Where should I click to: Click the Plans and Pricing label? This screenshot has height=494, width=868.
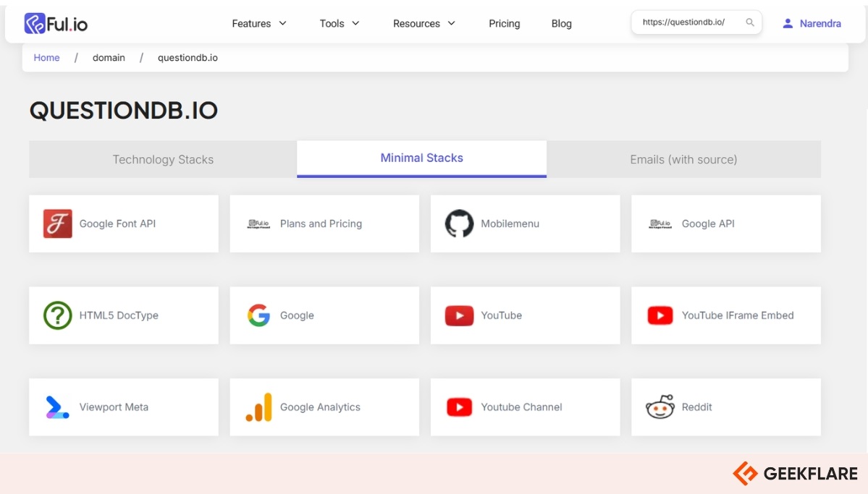point(321,223)
